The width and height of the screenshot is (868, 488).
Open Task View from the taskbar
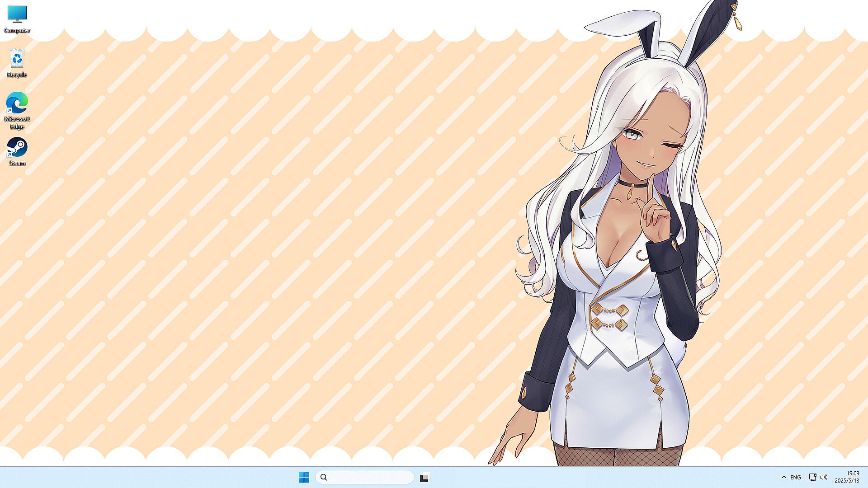[425, 477]
